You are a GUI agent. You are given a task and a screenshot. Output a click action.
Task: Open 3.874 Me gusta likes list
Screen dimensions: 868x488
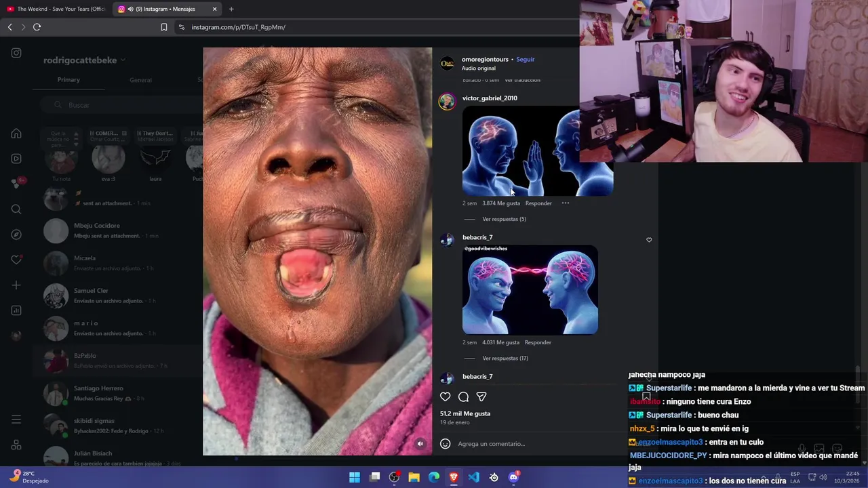[501, 203]
